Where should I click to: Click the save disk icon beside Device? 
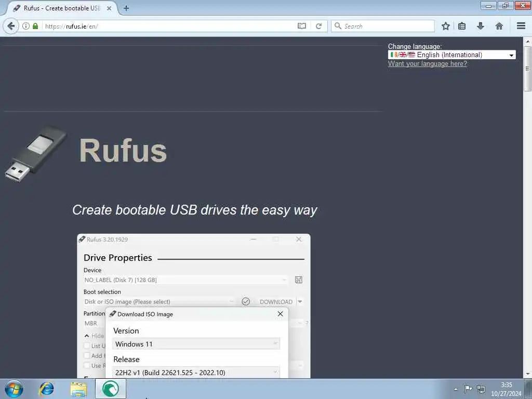point(299,280)
